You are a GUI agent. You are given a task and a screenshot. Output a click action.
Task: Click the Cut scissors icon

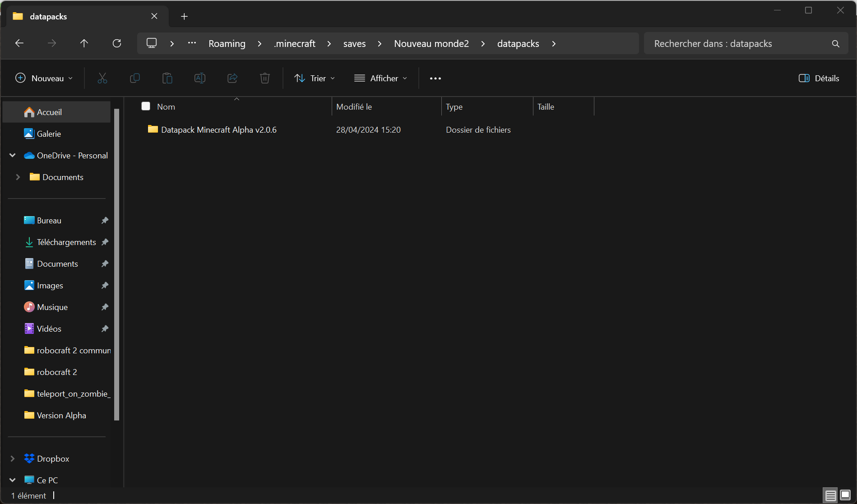tap(102, 78)
